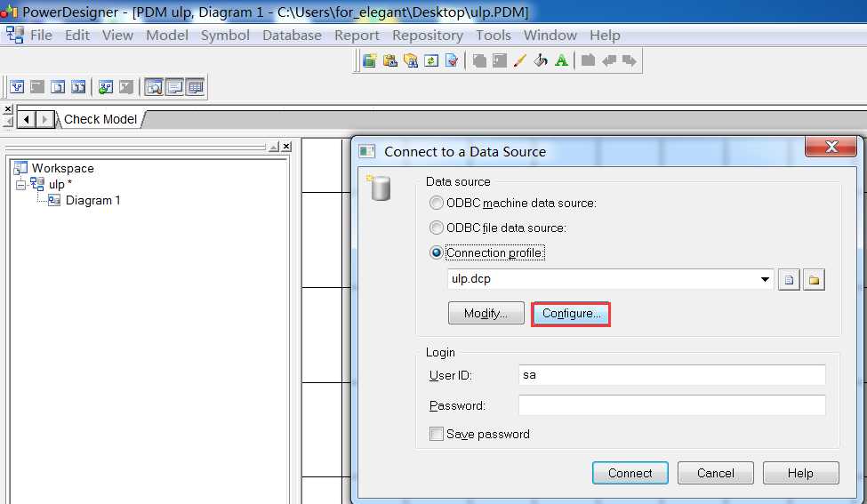This screenshot has width=867, height=504.
Task: Open the Symbol menu
Action: pos(225,36)
